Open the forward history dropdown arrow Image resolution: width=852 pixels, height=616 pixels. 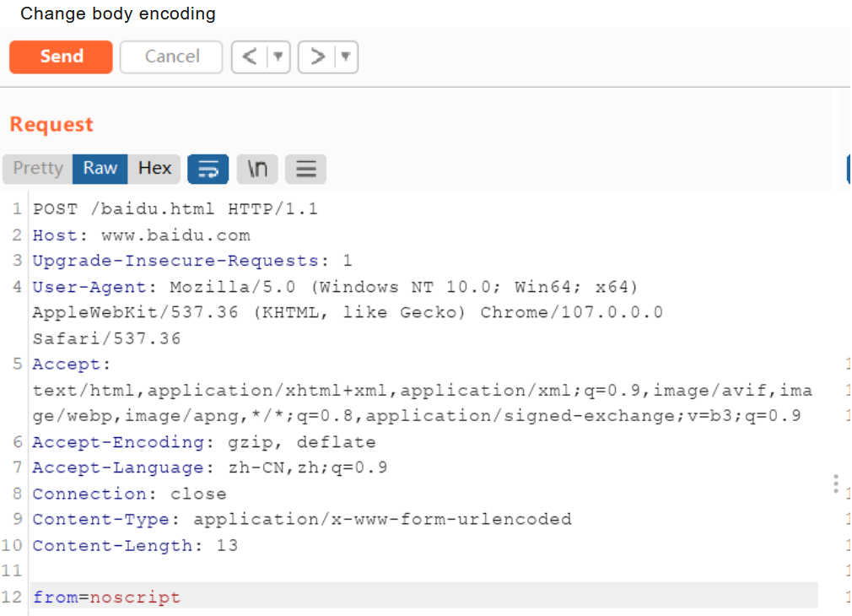(x=346, y=57)
